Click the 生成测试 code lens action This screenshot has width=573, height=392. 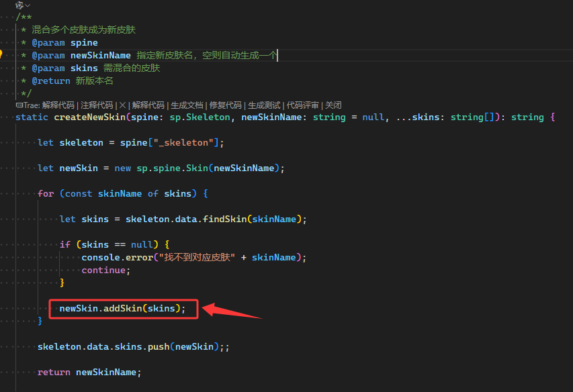click(x=264, y=105)
